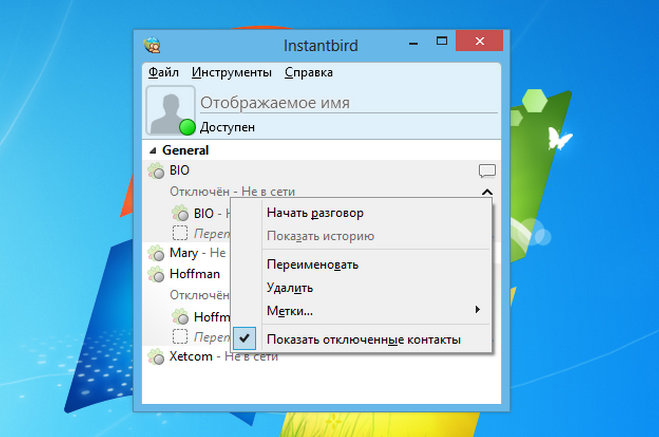Click the flower status icon next to BIO contact
The height and width of the screenshot is (437, 659).
[156, 171]
